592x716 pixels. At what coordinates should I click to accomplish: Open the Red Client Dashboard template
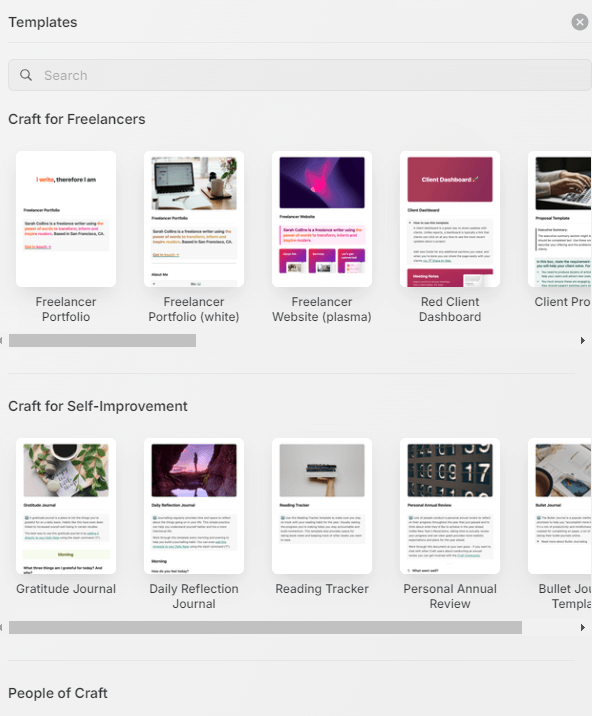tap(450, 219)
